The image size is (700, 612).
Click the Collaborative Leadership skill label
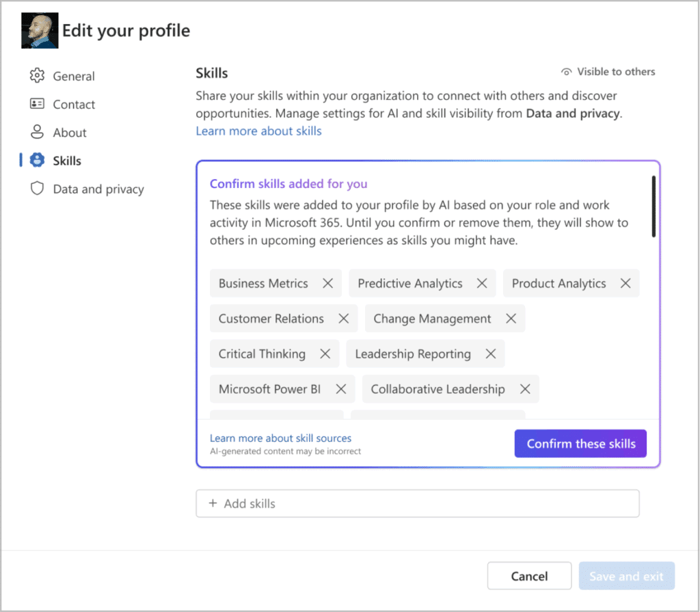438,389
